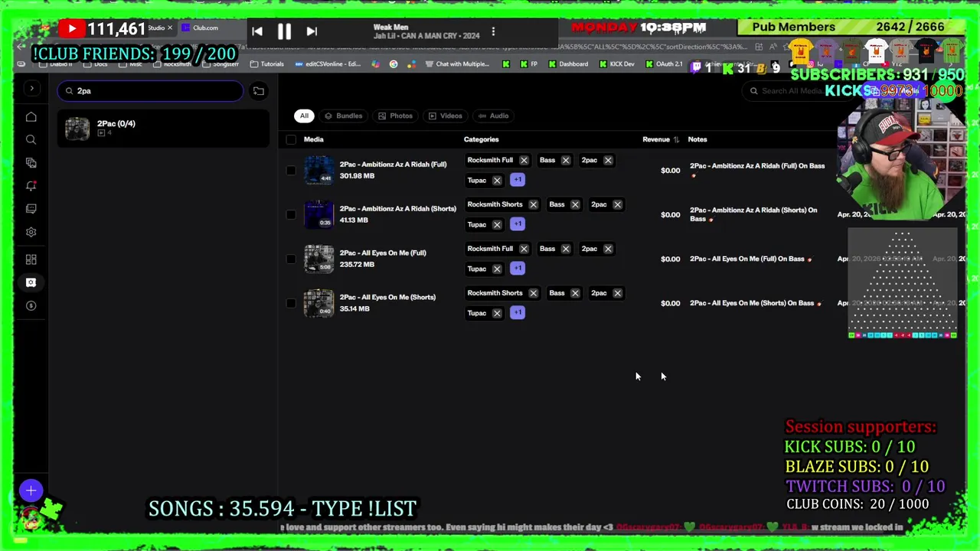
Task: Switch to the Videos filter tab
Action: [x=446, y=116]
